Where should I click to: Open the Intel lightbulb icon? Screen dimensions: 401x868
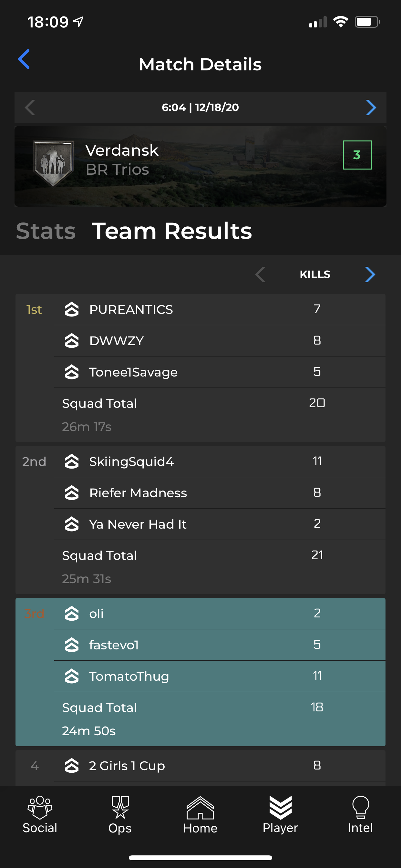361,808
